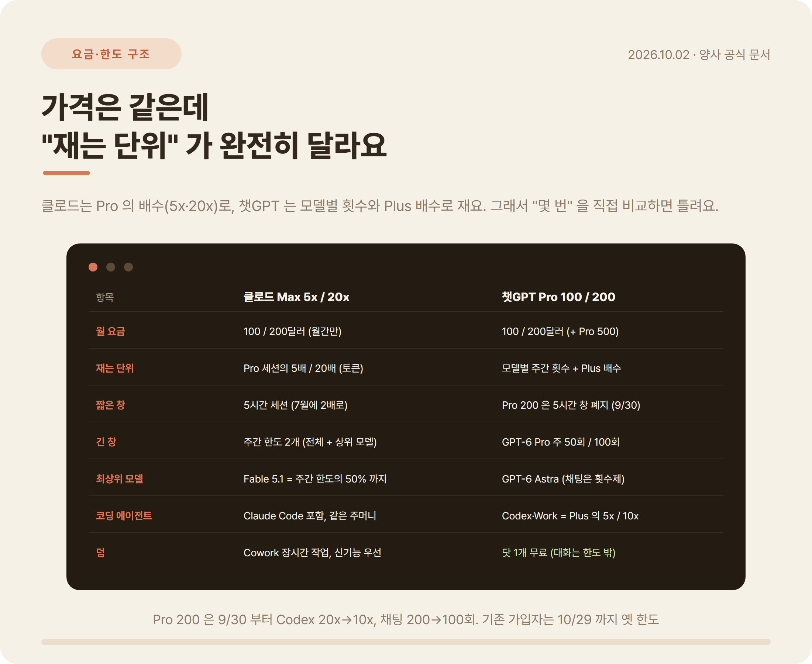Click the cell '100 / 200달러 (월간만)'
The image size is (812, 664).
coord(292,331)
